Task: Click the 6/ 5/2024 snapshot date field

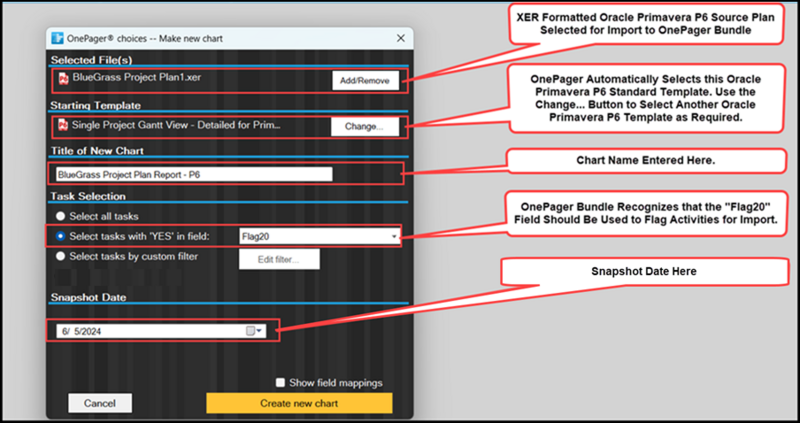Action: [x=161, y=331]
